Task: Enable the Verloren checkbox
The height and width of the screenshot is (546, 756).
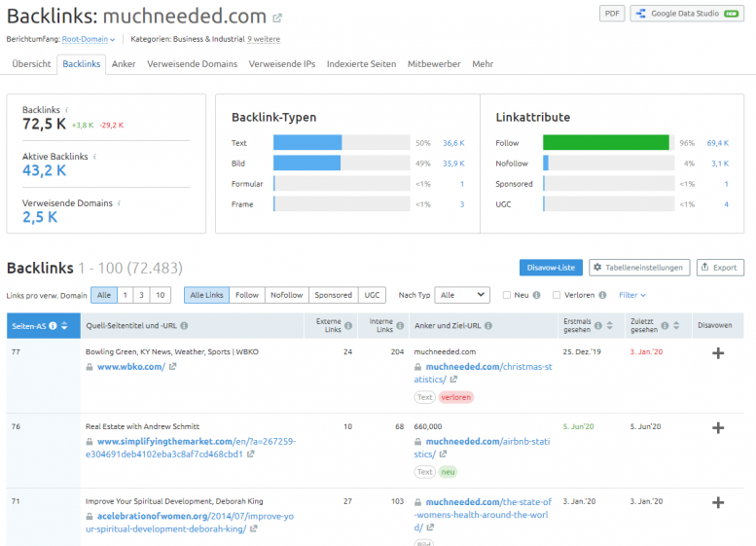Action: pyautogui.click(x=557, y=295)
